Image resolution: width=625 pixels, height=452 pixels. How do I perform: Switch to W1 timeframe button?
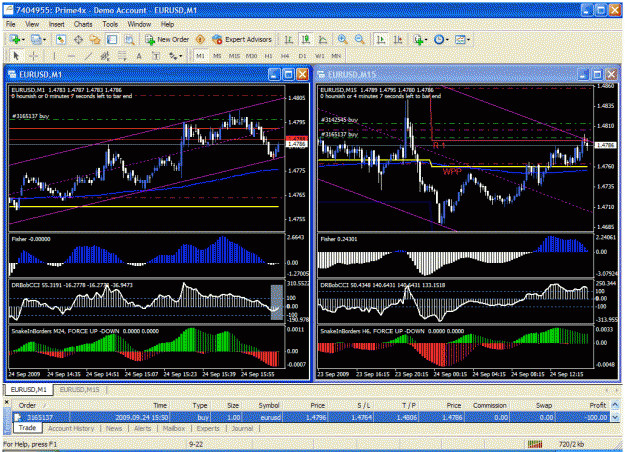320,56
